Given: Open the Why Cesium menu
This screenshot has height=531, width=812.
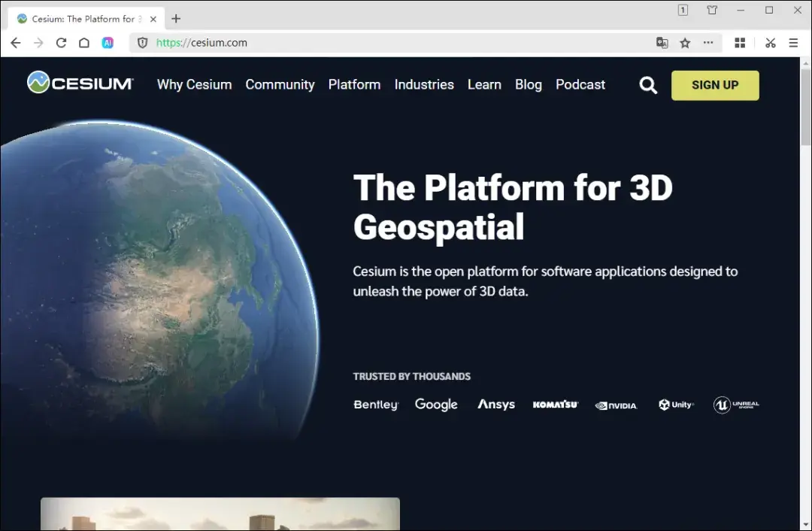Looking at the screenshot, I should (x=194, y=85).
